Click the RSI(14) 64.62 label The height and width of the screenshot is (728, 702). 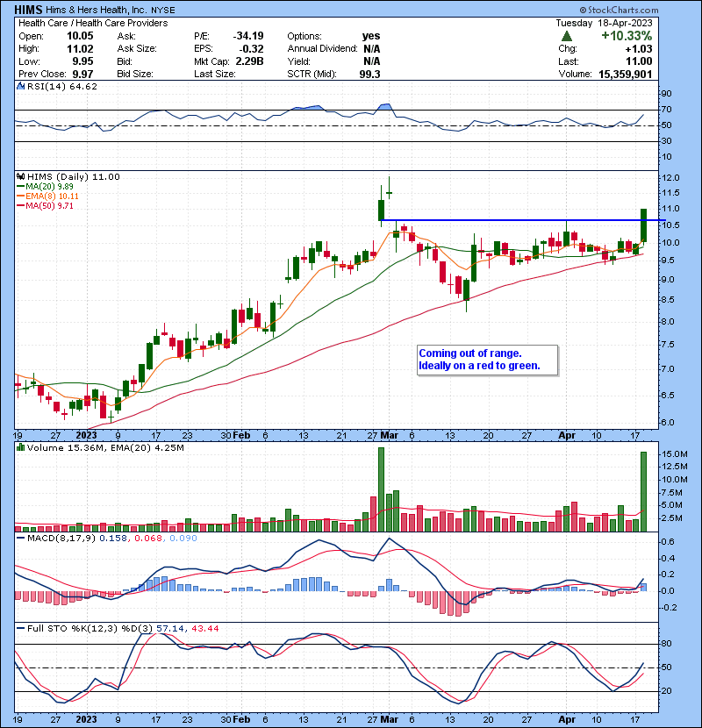(x=62, y=86)
